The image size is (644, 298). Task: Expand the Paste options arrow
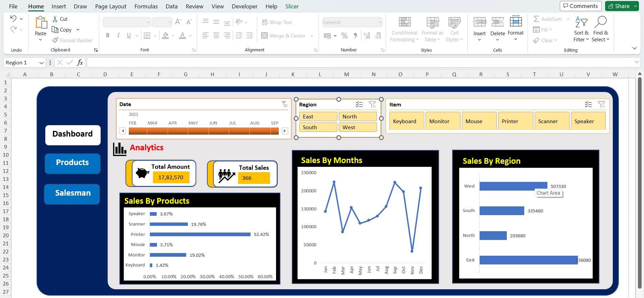(41, 40)
